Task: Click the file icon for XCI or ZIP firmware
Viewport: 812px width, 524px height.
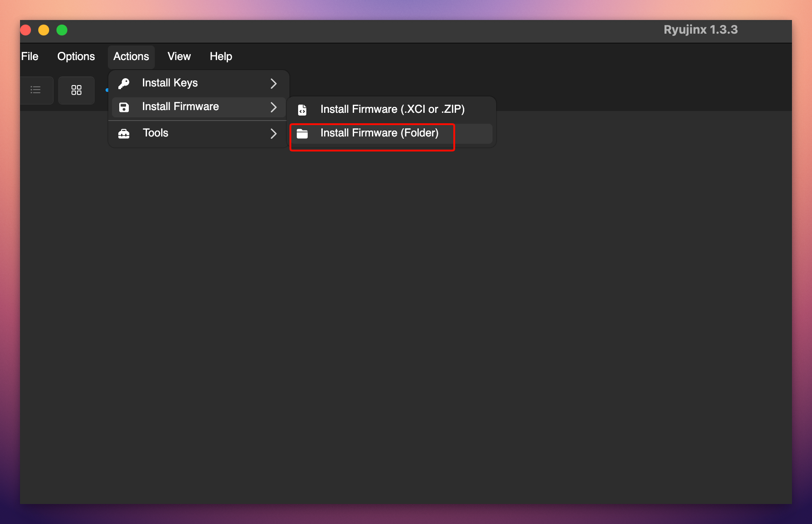Action: 302,110
